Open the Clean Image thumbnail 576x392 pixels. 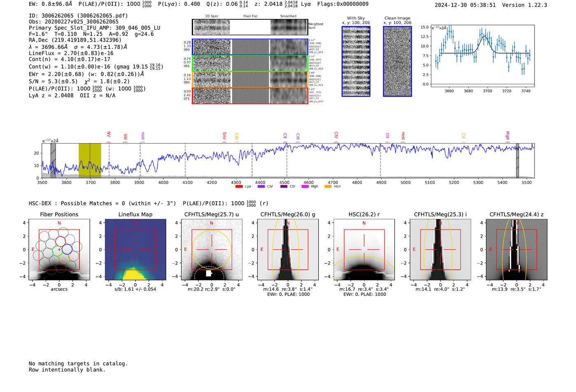point(397,62)
